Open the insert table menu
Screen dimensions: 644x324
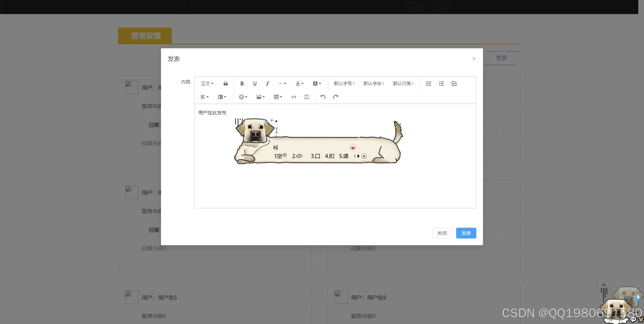point(278,97)
